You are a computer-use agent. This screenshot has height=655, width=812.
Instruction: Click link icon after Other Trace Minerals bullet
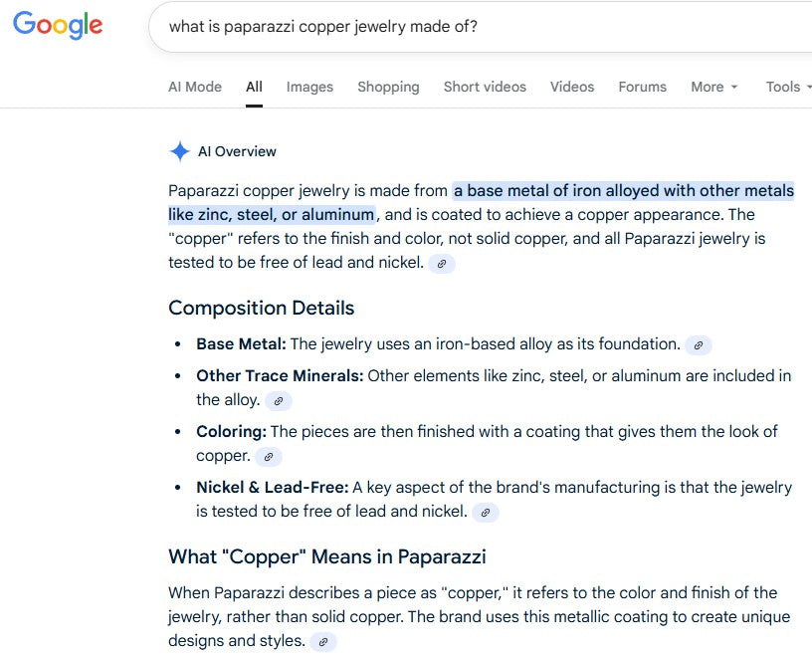(279, 401)
